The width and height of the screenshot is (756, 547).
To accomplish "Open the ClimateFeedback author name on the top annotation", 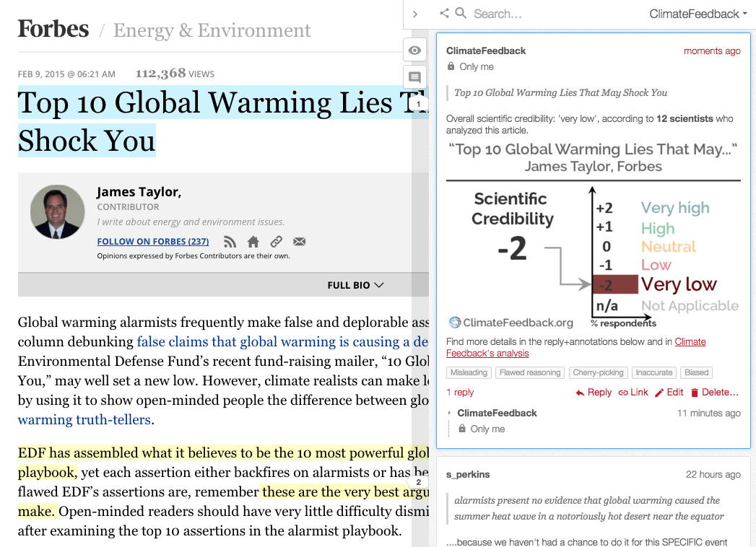I will click(x=485, y=51).
